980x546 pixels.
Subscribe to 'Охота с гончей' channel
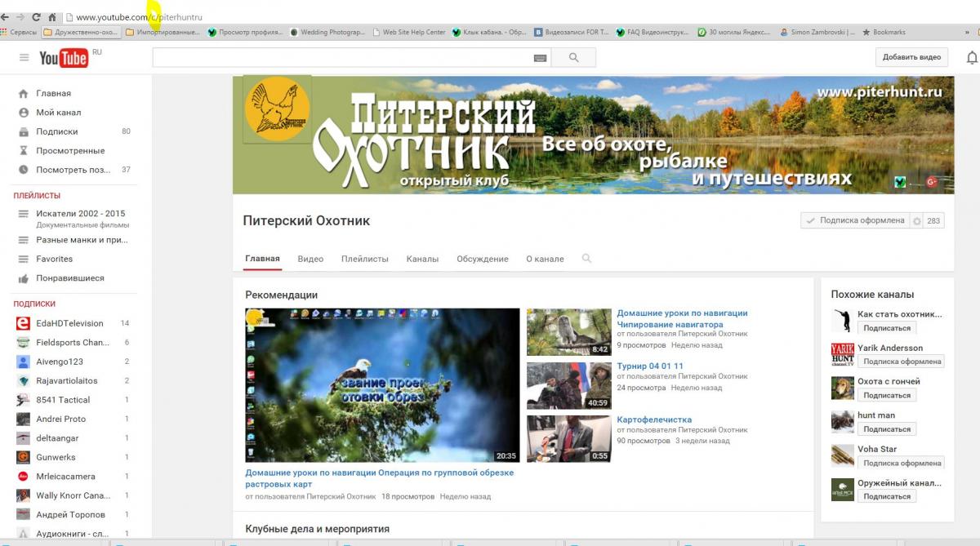tap(886, 395)
